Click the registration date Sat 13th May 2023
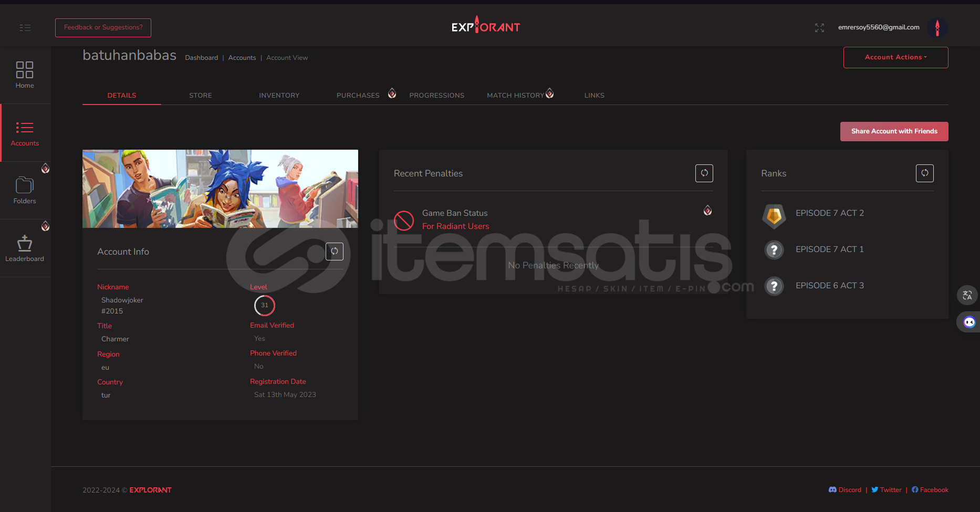The image size is (980, 512). (x=285, y=395)
